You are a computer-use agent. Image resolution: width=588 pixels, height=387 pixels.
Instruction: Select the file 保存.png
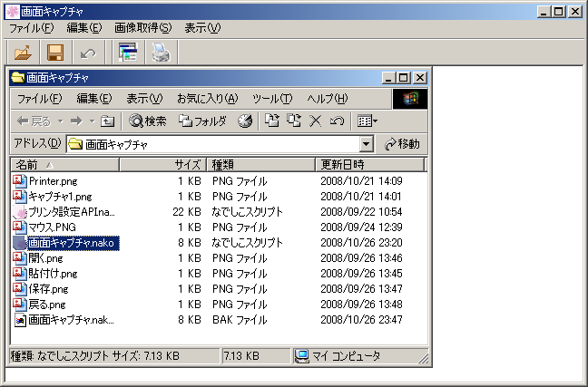48,289
